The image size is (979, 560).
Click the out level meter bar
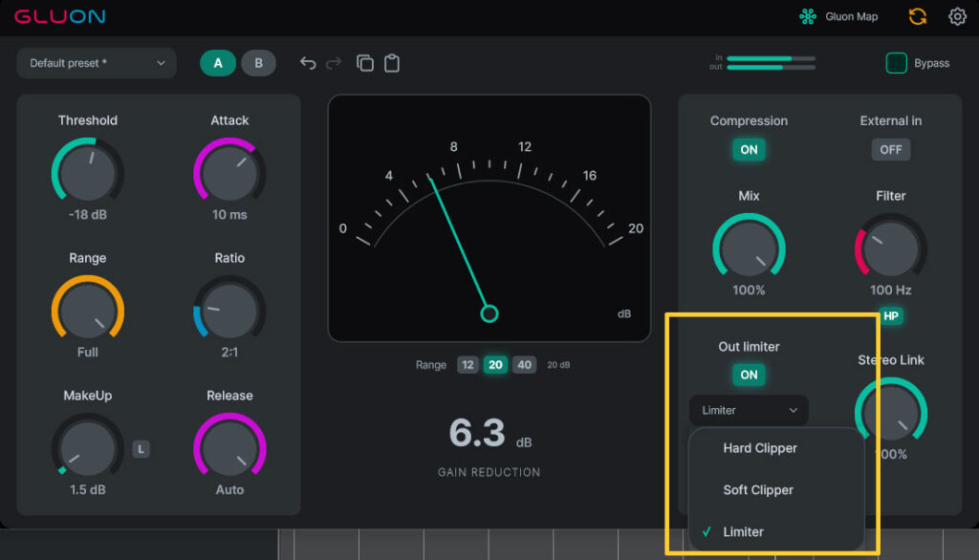coord(772,68)
